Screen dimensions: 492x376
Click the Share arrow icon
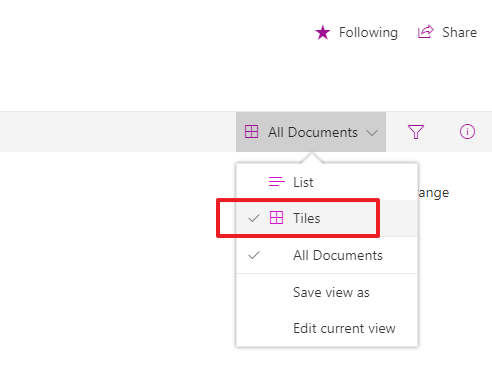pos(426,32)
